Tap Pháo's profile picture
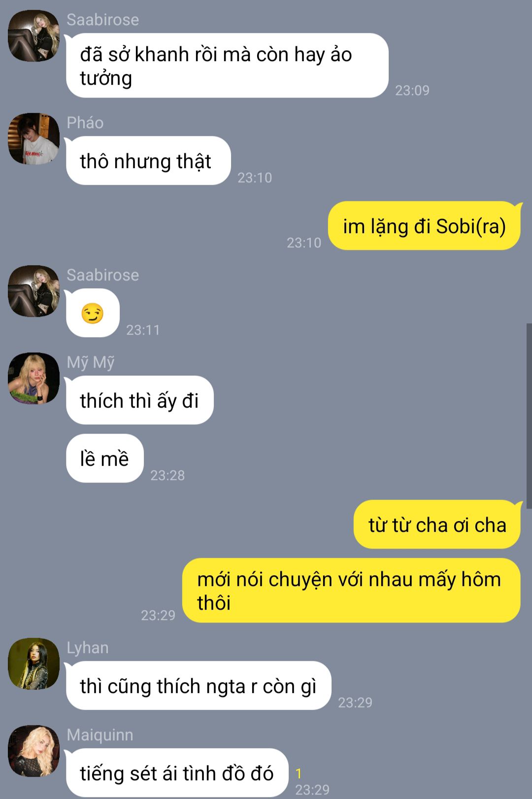Viewport: 532px width, 799px height. click(x=33, y=139)
